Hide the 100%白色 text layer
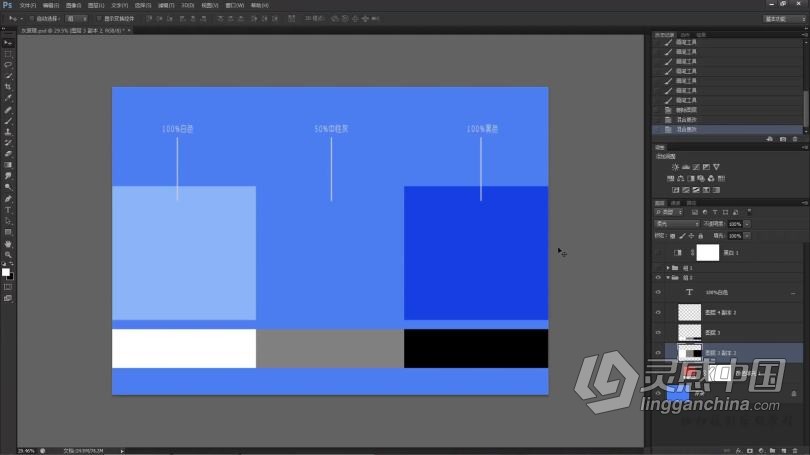 click(658, 292)
